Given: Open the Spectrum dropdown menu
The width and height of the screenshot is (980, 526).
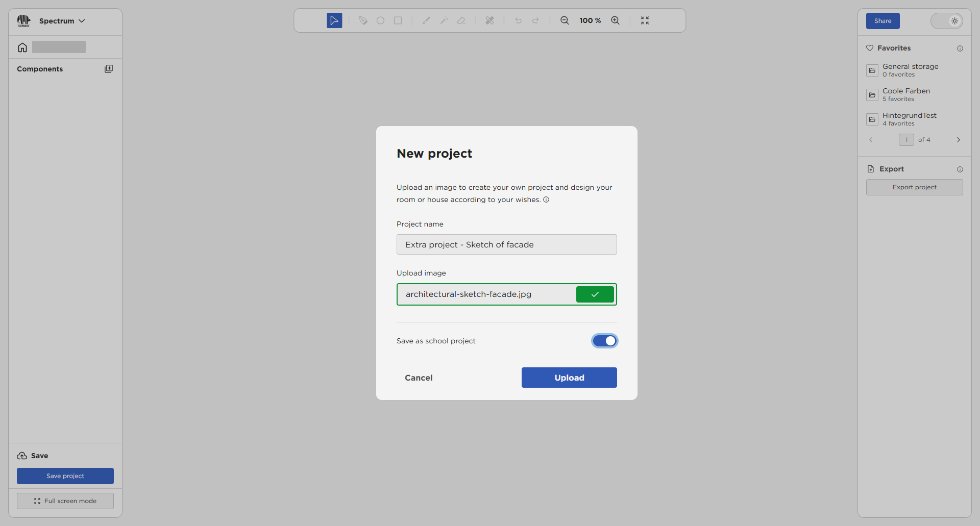Looking at the screenshot, I should pos(62,21).
